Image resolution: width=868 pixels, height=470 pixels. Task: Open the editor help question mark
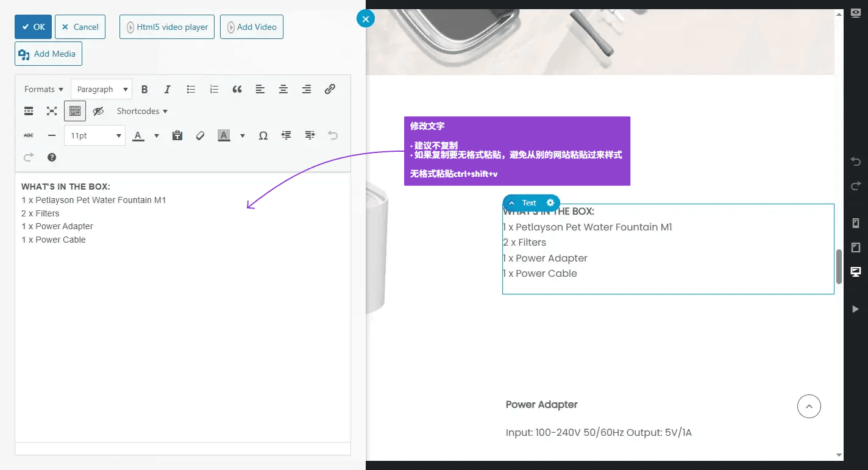click(x=52, y=158)
